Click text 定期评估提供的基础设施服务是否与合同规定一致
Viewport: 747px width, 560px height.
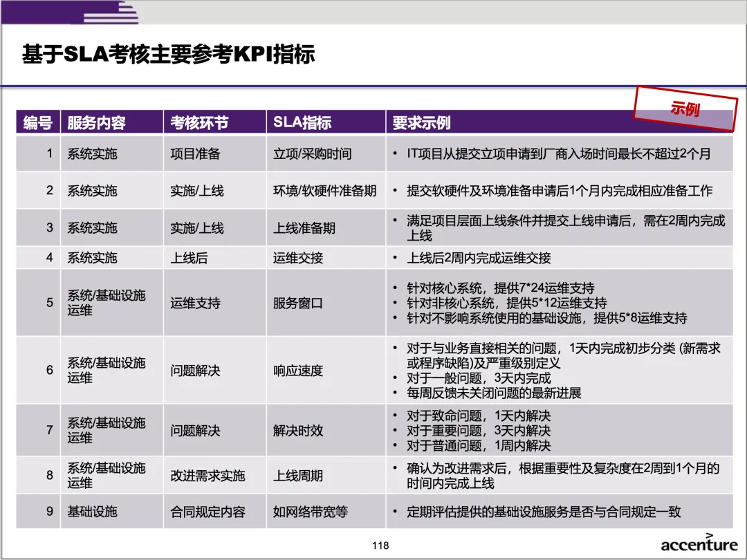pyautogui.click(x=544, y=512)
